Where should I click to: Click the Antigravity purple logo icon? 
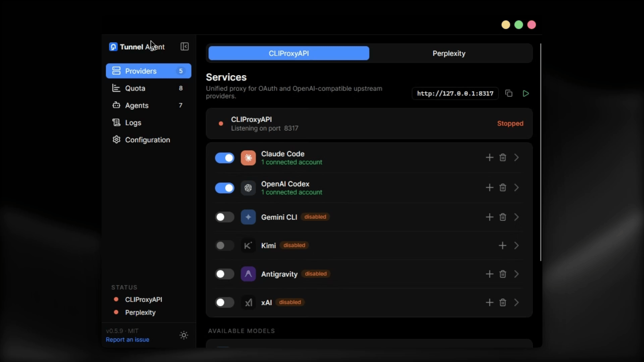[x=248, y=274]
